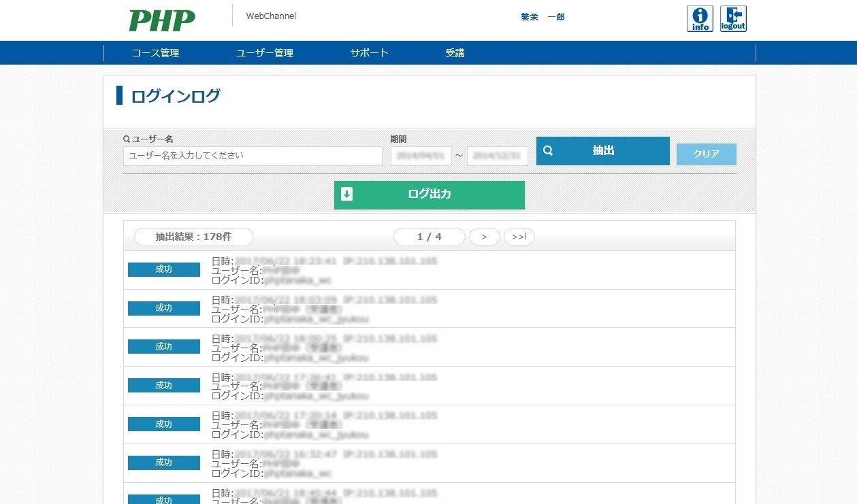Click the 成功 badge of the 18:00:25 entry

(x=164, y=346)
